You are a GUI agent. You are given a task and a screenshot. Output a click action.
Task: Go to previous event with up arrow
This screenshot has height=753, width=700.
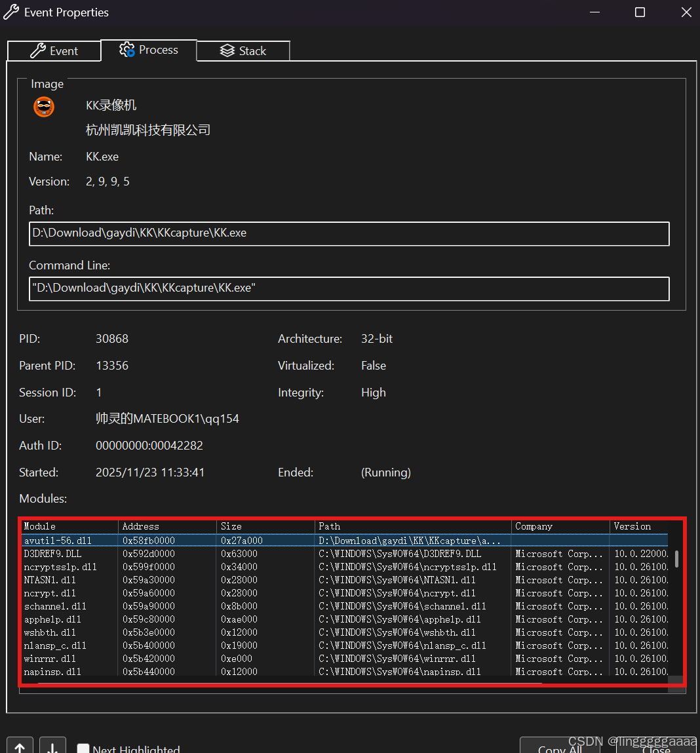20,746
